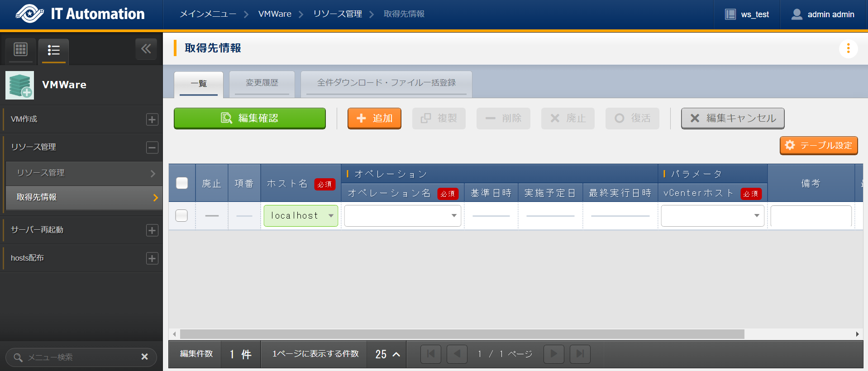Open 全件ダウンロード・ファイル一括登録 tab
This screenshot has height=371, width=868.
pyautogui.click(x=386, y=83)
